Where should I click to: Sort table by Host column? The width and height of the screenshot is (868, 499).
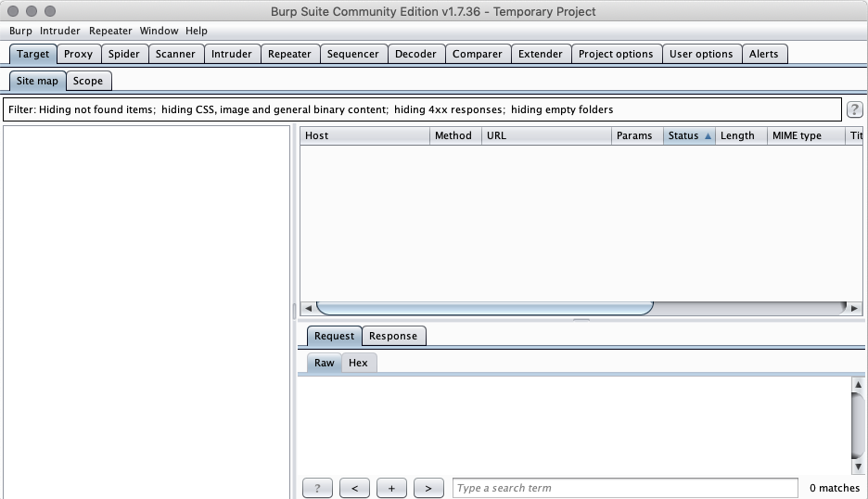364,135
